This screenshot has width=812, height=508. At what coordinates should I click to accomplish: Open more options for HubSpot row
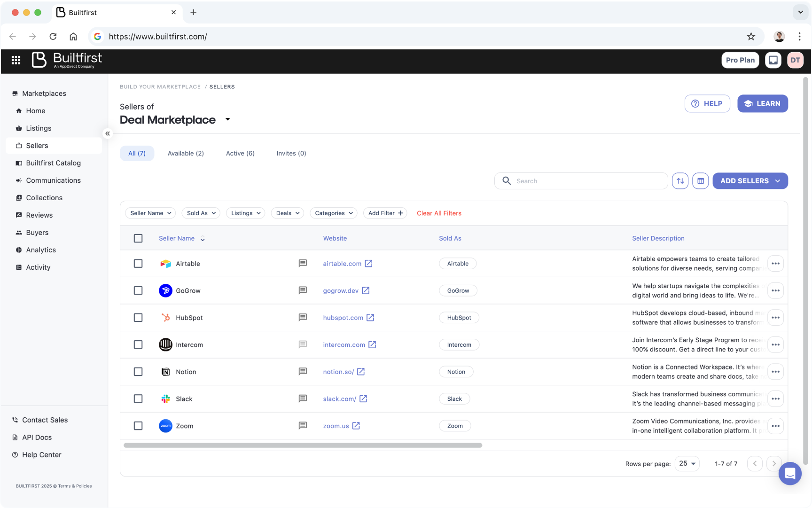[x=775, y=318]
